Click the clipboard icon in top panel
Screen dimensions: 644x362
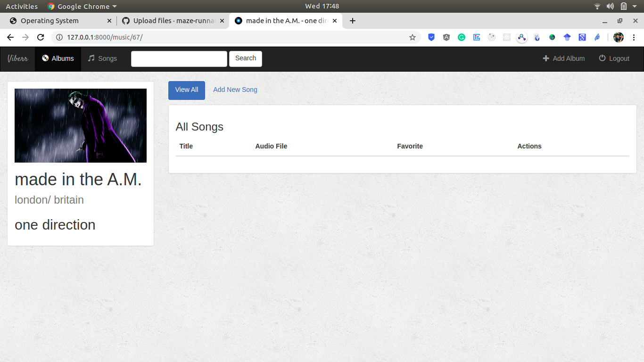623,6
